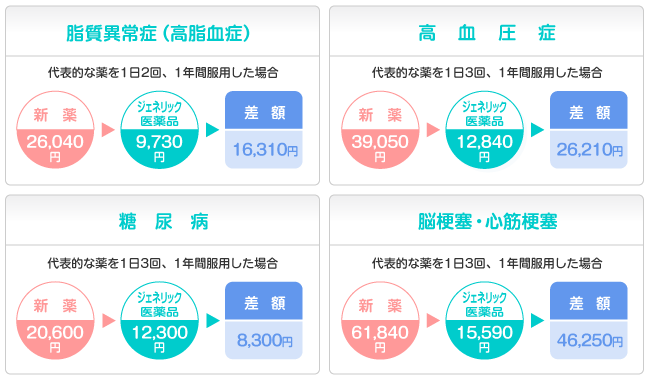The height and width of the screenshot is (379, 649).
Task: Click the 糖尿病 heading
Action: [163, 222]
